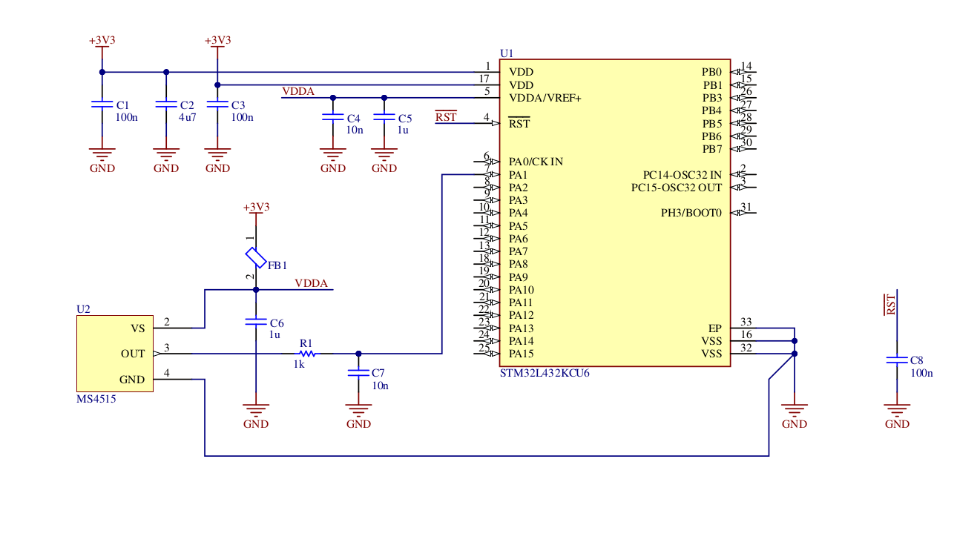Click the PA0/CK IN pin name
980x539 pixels.
(x=536, y=162)
